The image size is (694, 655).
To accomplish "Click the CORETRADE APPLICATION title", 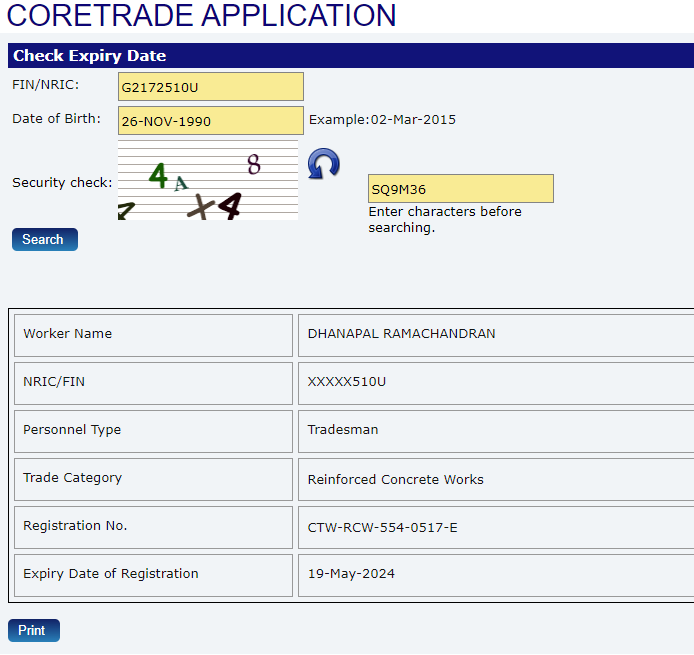I will (201, 15).
